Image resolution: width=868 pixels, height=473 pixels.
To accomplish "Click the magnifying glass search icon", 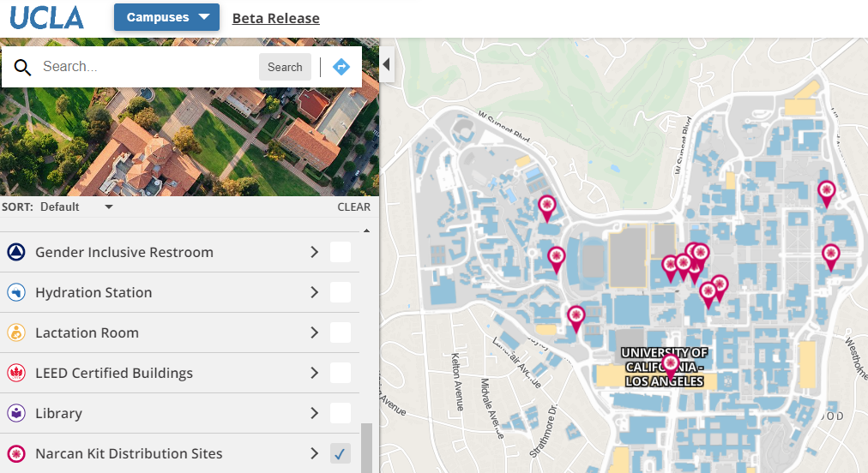I will coord(22,68).
